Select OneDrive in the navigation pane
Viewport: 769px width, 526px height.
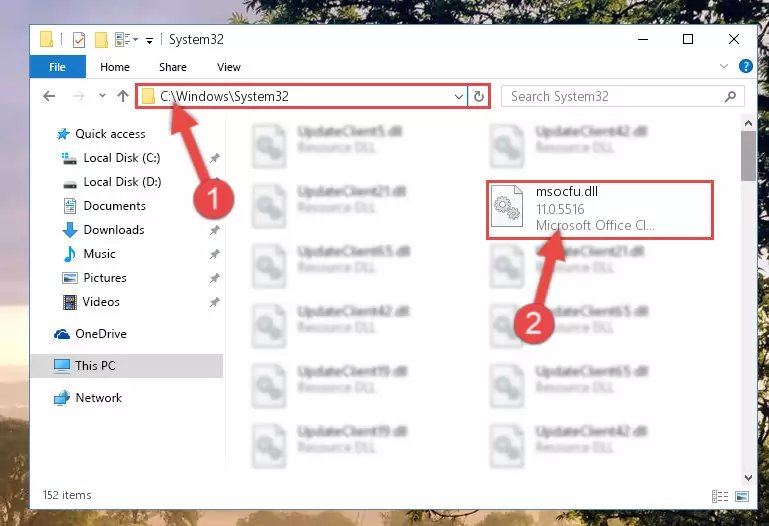tap(101, 334)
